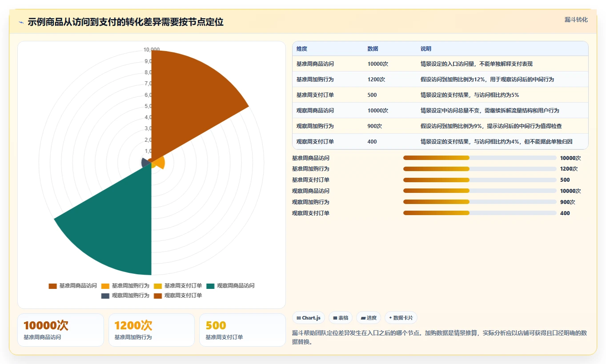Toggle the 观察周商品访问 legend item

(x=230, y=286)
